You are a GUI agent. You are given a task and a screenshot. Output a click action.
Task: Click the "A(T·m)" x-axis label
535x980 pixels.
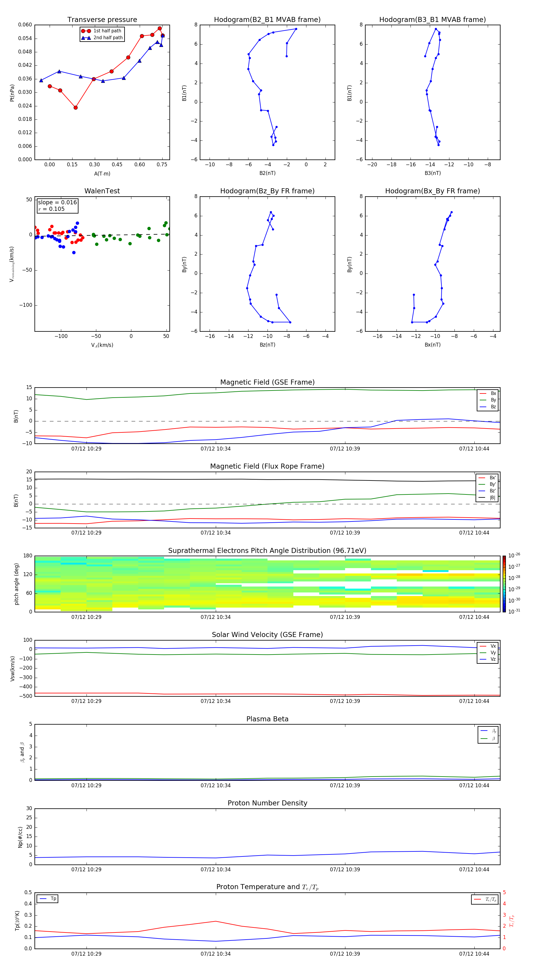[102, 174]
